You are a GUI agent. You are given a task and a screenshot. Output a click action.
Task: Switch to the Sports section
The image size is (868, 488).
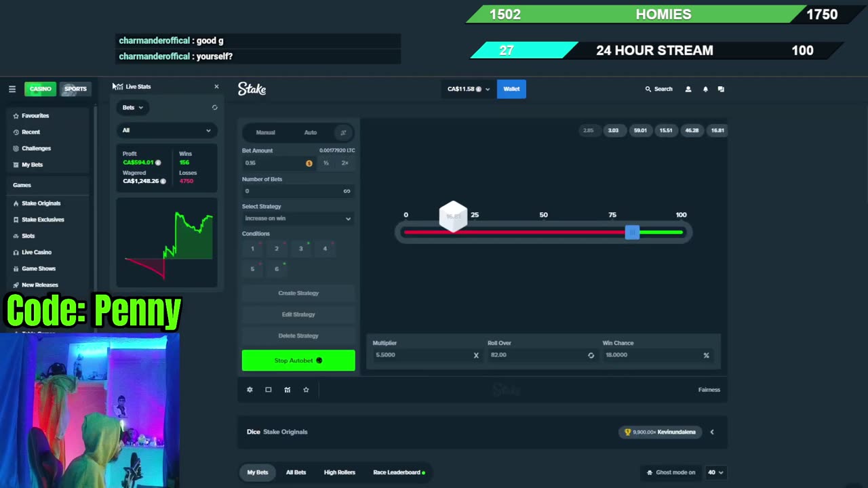tap(75, 89)
